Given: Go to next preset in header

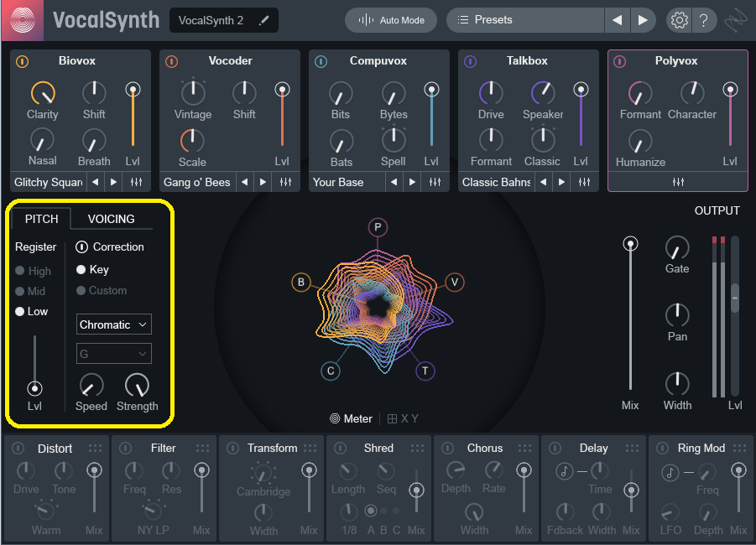Looking at the screenshot, I should (642, 20).
